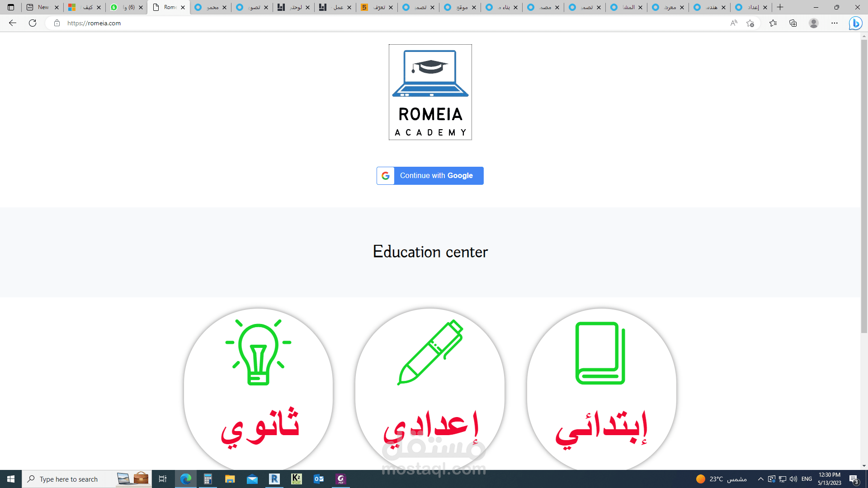This screenshot has width=868, height=488.
Task: Click the address bar URL field
Action: pos(393,23)
